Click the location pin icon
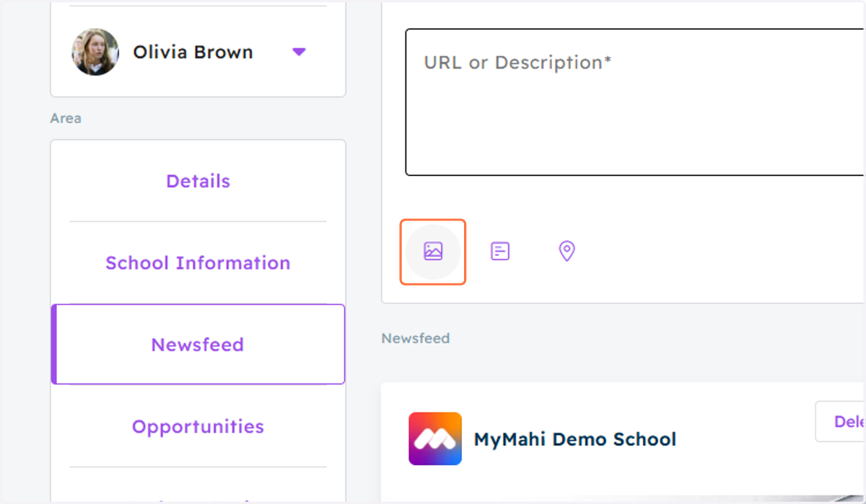This screenshot has width=866, height=504. [567, 251]
